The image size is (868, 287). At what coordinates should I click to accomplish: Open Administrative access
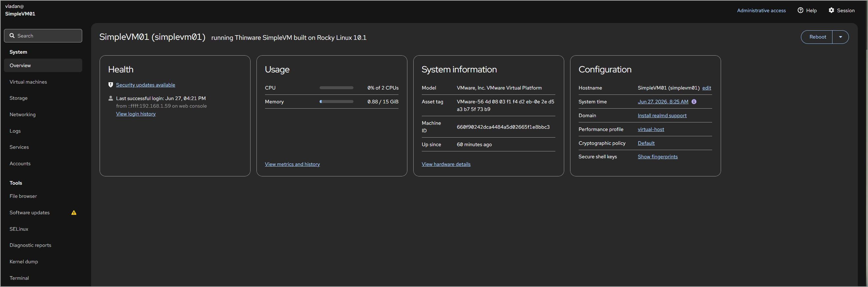761,11
